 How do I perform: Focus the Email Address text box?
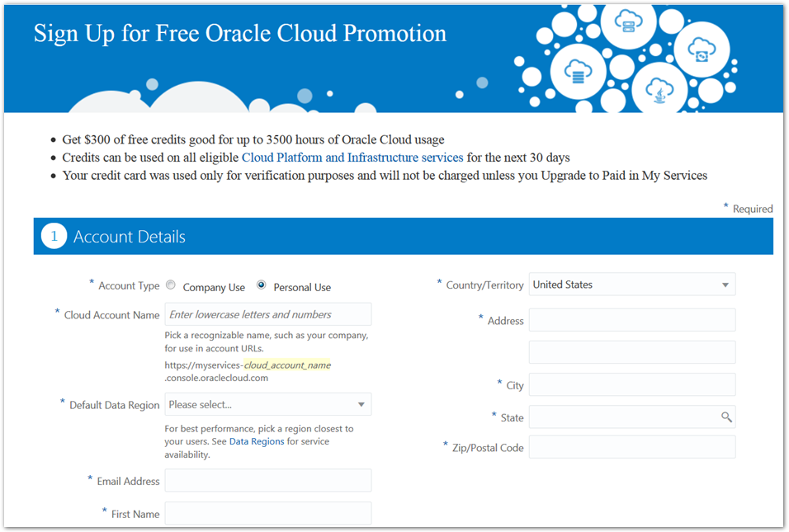click(x=267, y=481)
